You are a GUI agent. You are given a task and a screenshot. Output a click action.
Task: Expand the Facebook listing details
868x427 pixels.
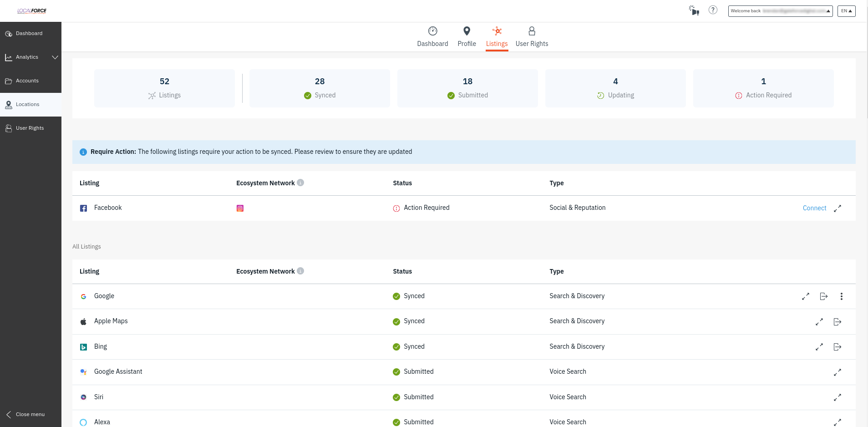tap(837, 208)
